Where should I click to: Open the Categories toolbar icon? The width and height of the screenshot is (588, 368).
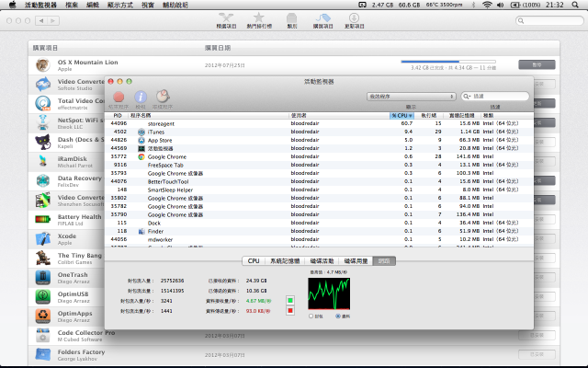291,18
